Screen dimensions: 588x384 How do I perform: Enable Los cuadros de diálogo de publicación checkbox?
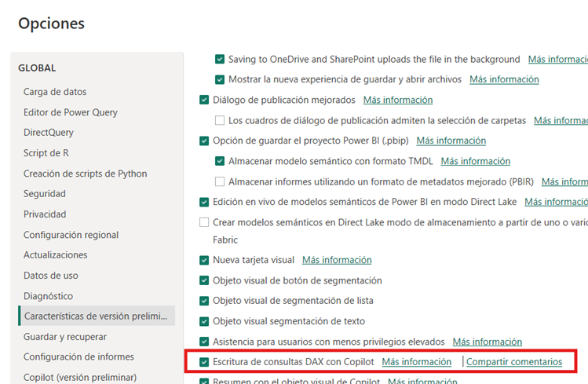click(x=220, y=120)
